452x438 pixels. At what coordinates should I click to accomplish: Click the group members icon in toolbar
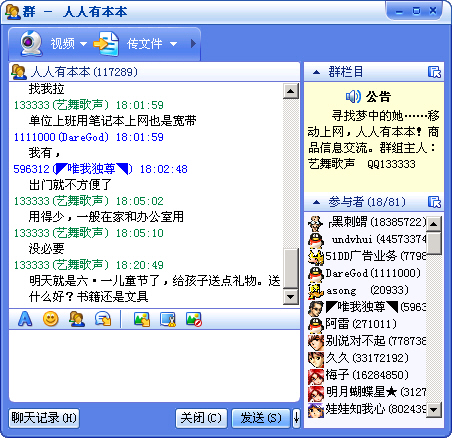point(77,319)
